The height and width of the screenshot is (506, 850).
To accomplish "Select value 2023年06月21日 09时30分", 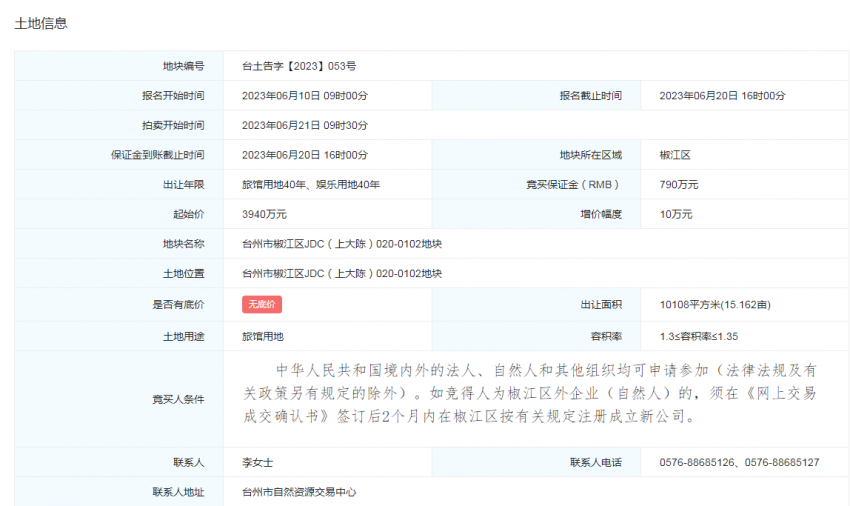I will 305,125.
